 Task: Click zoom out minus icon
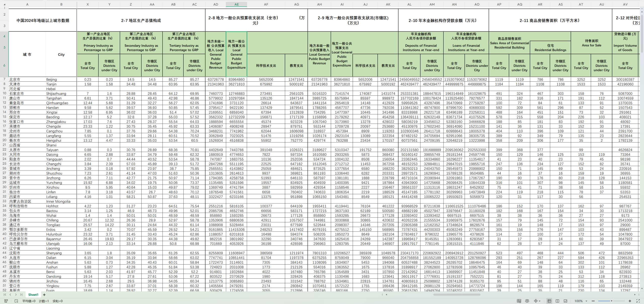pyautogui.click(x=593, y=301)
